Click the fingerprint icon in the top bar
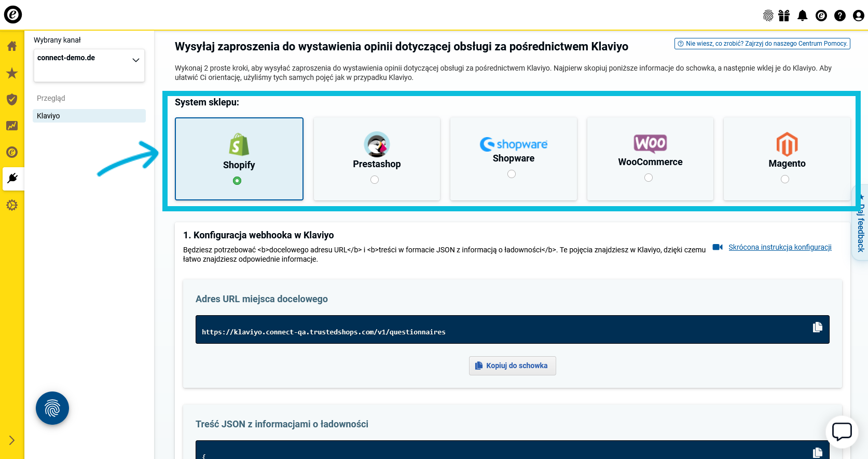This screenshot has width=868, height=459. 768,16
